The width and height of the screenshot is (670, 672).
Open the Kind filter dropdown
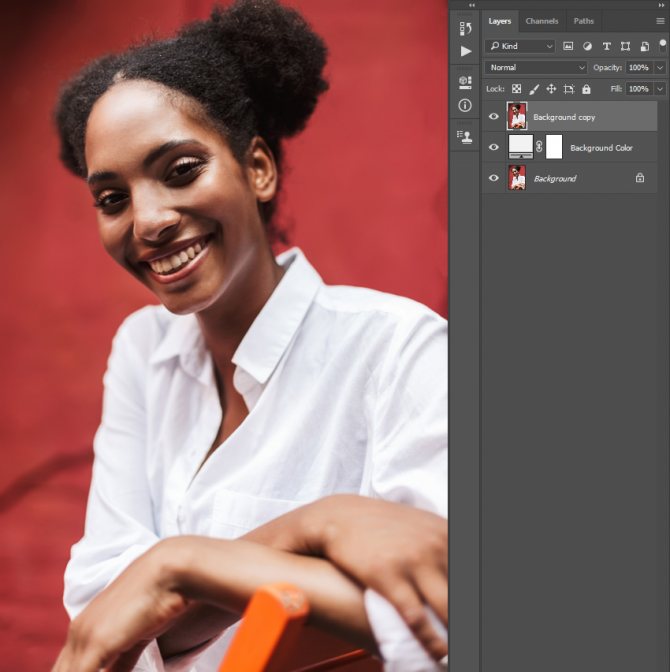point(520,46)
